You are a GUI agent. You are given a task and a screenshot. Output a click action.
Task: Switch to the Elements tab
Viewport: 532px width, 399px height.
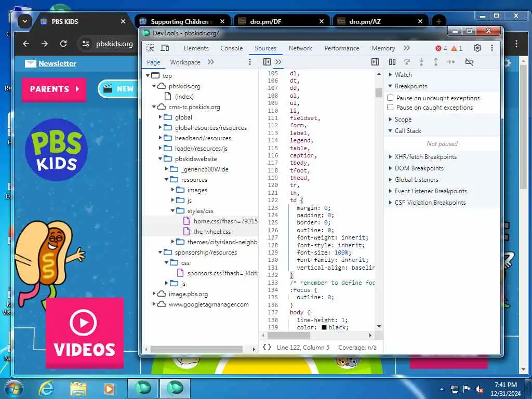[x=196, y=48]
